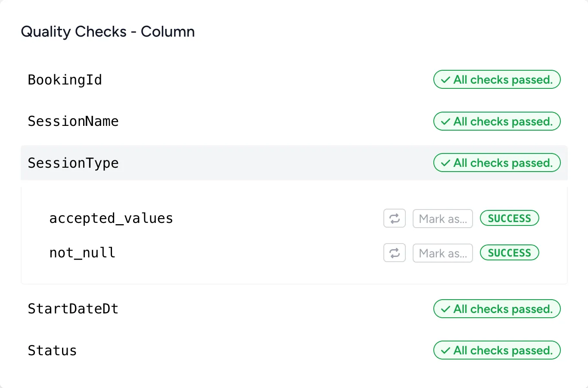This screenshot has width=588, height=388.
Task: Select the not_null check name
Action: pyautogui.click(x=82, y=253)
